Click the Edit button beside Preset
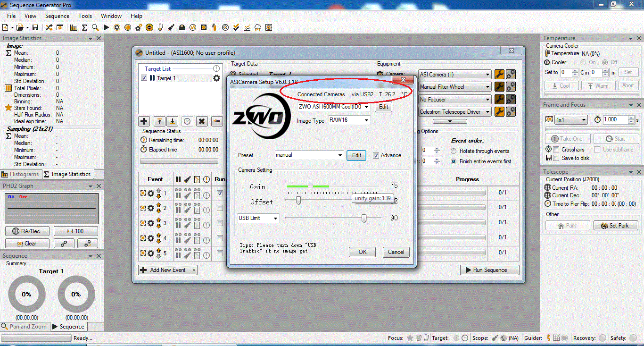The image size is (644, 346). click(x=357, y=155)
